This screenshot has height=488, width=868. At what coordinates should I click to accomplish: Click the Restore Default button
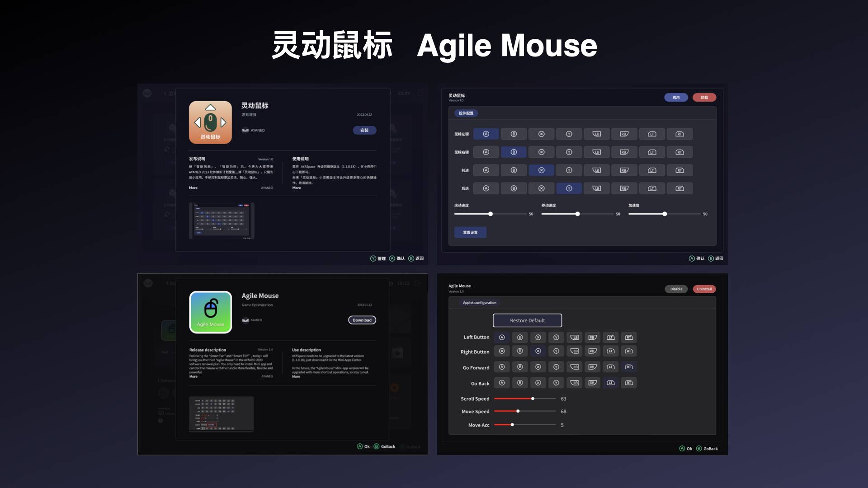[x=527, y=320]
